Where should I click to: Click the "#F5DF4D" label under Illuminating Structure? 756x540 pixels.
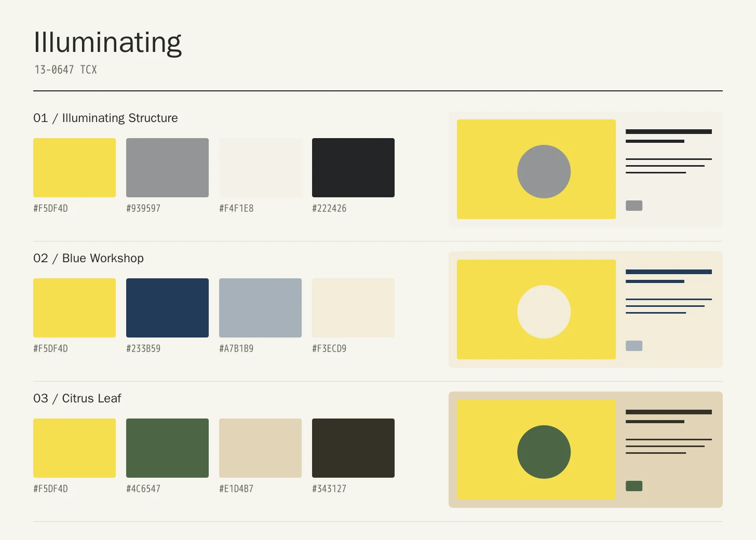50,208
